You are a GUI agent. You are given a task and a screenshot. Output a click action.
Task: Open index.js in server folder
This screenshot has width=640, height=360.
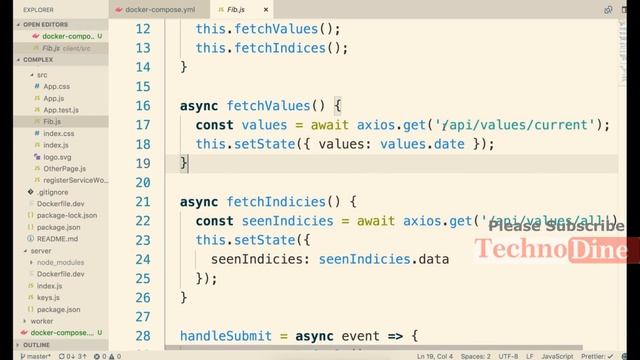click(49, 286)
